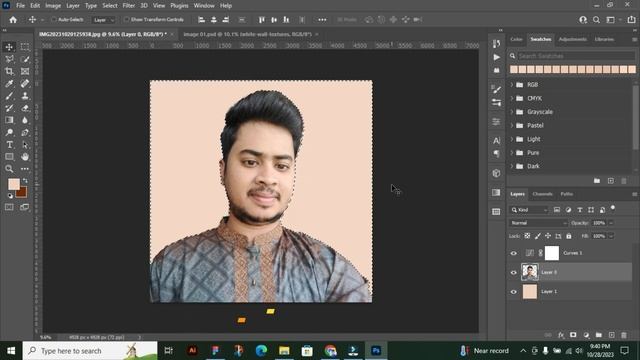
Task: Select the Lasso tool in toolbox
Action: pos(9,59)
